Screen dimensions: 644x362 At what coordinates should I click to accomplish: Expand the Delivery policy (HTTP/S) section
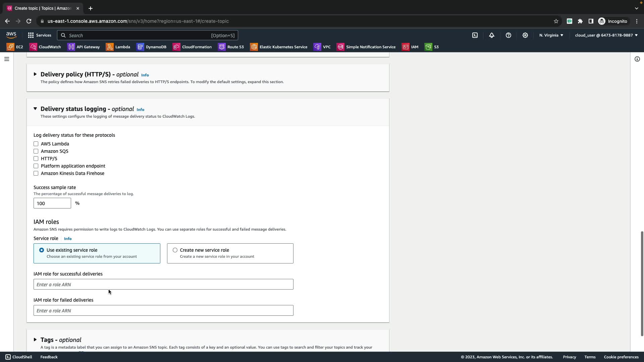pyautogui.click(x=35, y=74)
